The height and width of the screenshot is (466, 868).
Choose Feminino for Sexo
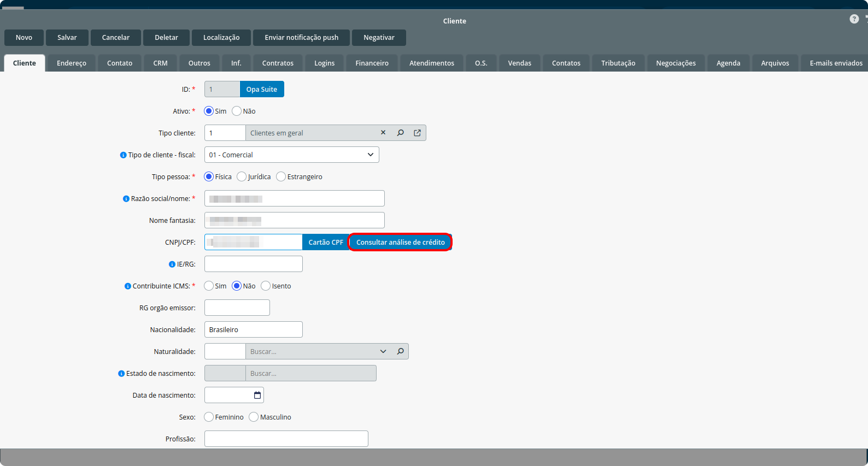[x=209, y=417]
